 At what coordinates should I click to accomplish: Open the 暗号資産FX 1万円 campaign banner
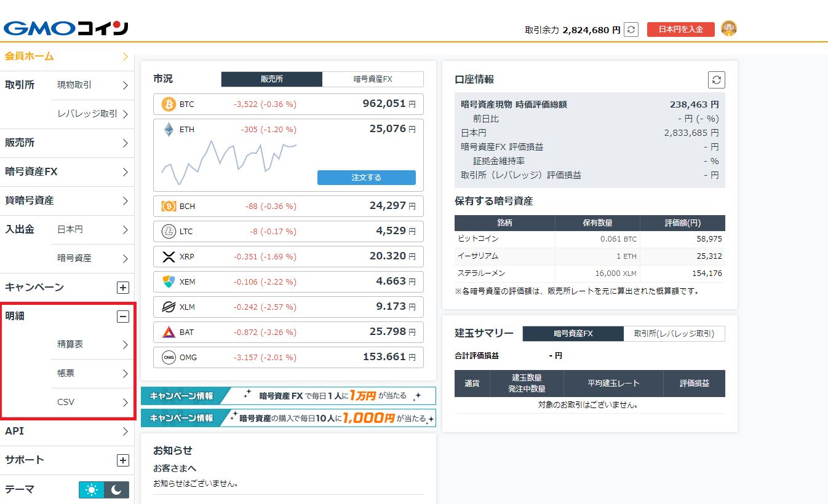[289, 396]
